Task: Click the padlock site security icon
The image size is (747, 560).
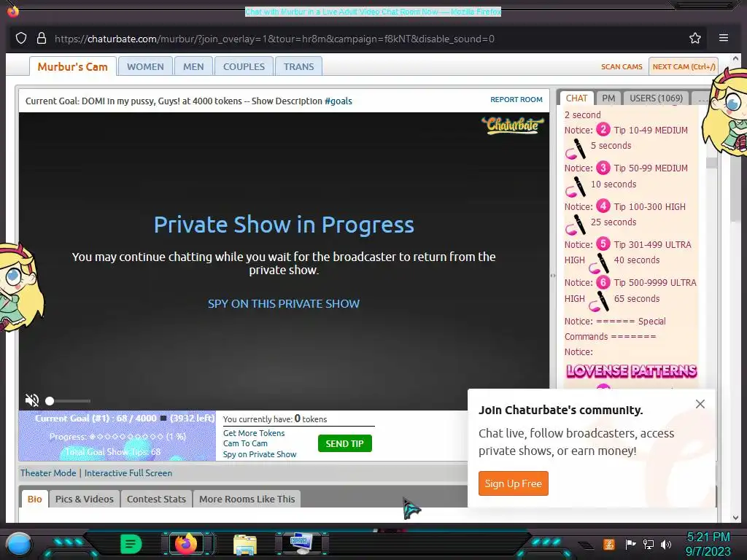Action: point(42,38)
